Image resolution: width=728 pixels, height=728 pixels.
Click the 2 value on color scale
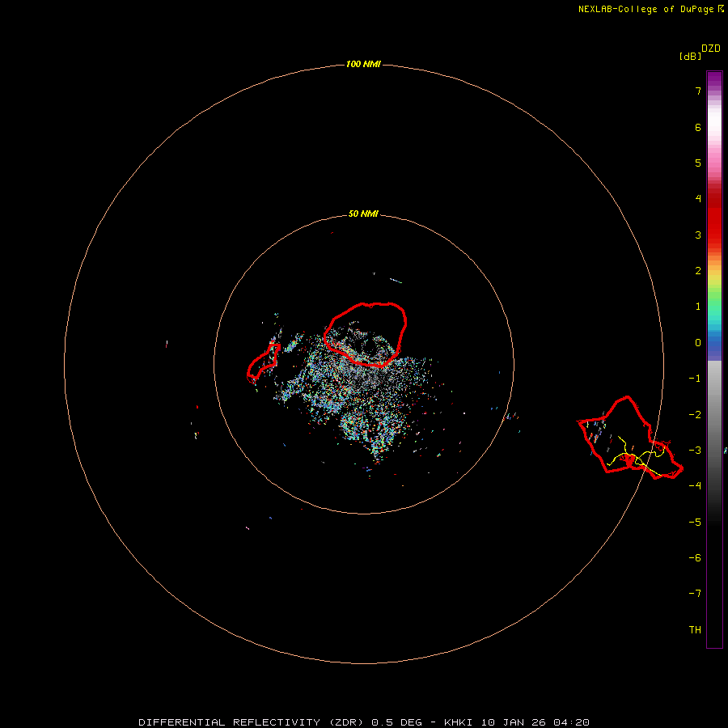point(698,271)
